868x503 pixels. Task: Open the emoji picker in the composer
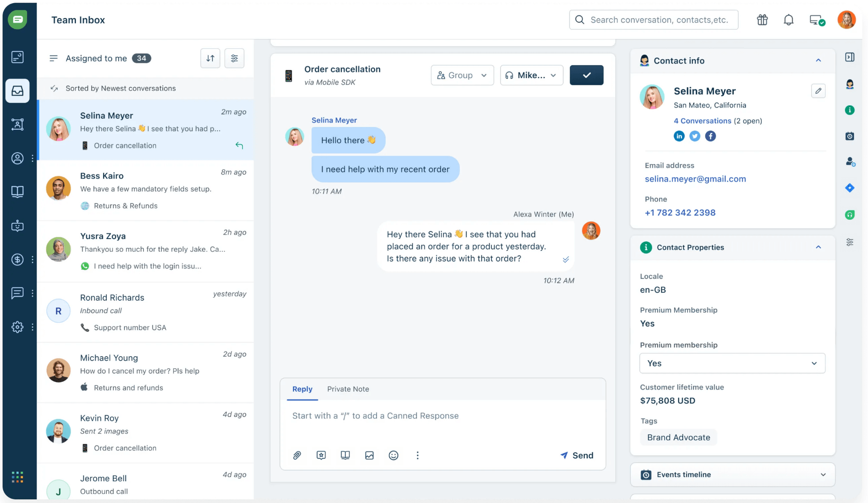pyautogui.click(x=393, y=455)
